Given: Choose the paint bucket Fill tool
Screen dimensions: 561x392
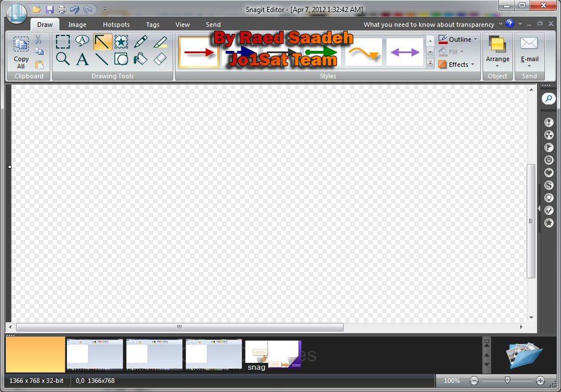Looking at the screenshot, I should point(141,59).
